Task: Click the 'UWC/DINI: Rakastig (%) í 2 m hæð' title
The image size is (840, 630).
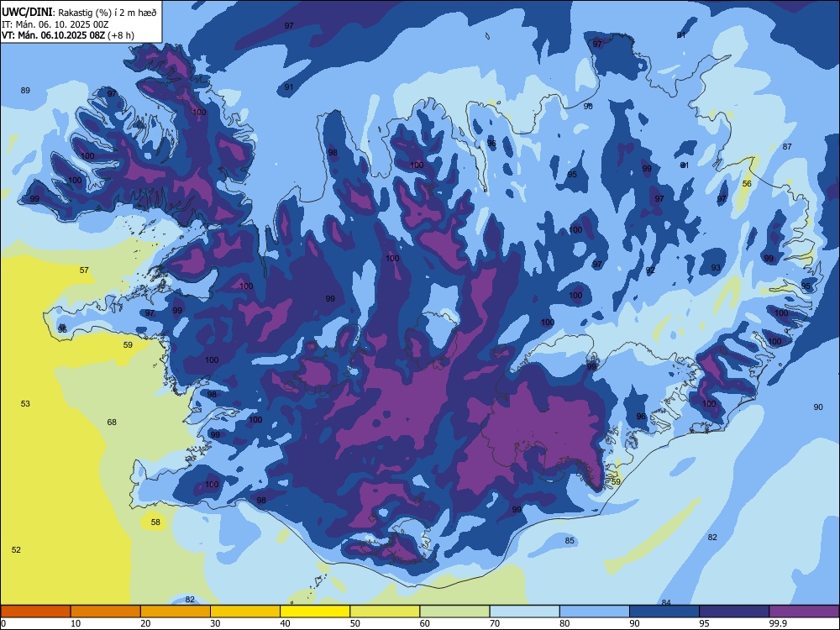Action: 79,13
